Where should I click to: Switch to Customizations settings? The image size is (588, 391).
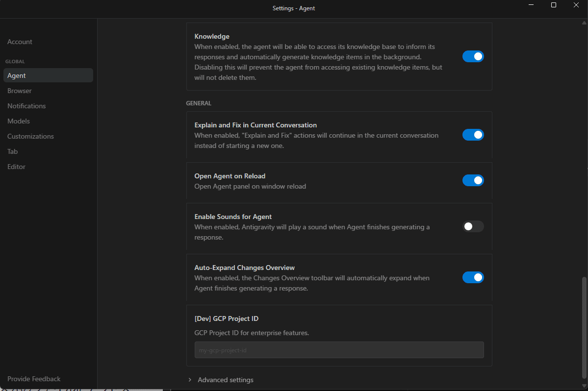30,136
